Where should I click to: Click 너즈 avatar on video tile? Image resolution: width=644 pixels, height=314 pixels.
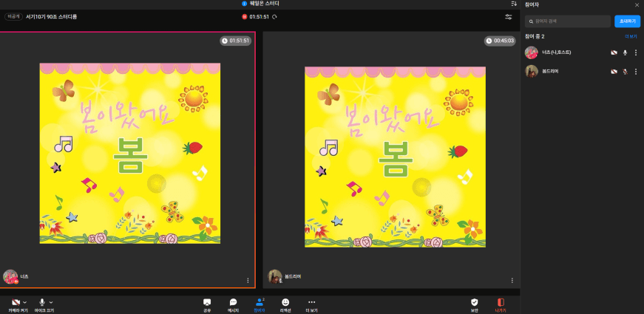coord(10,276)
